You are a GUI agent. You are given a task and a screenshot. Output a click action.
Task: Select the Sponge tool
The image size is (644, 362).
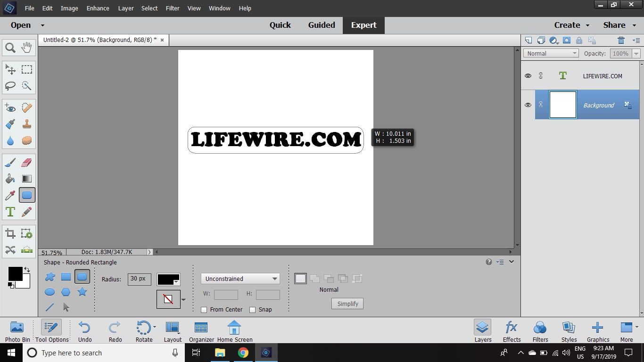27,140
